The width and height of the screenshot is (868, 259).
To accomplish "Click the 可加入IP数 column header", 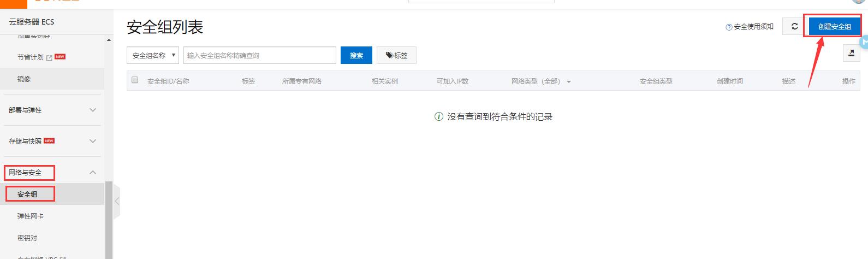I will pos(453,81).
